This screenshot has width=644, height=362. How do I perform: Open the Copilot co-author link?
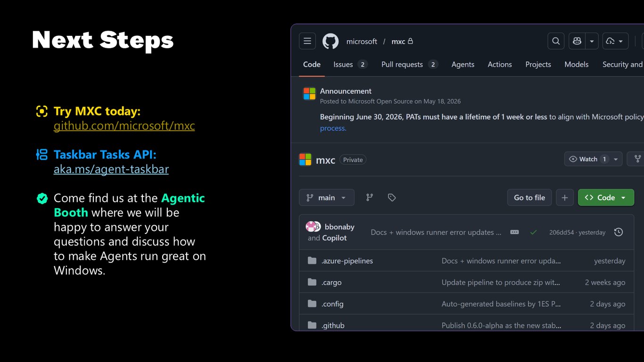334,238
